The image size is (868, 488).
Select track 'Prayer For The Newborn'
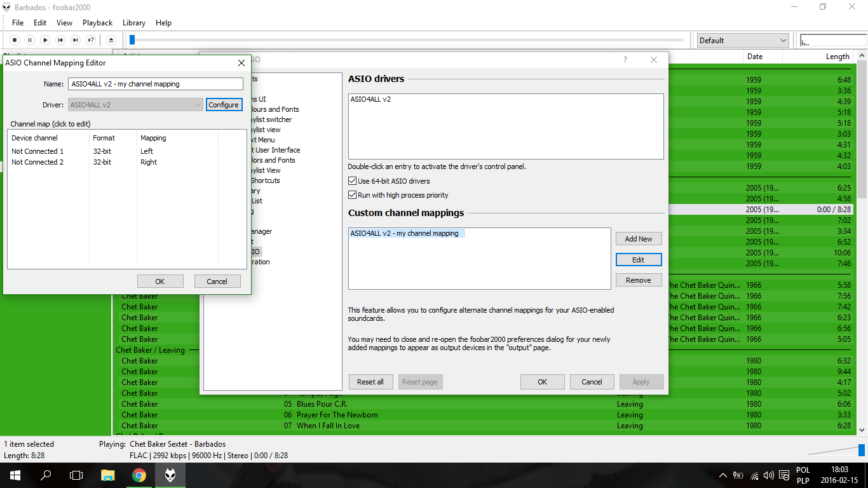click(x=337, y=415)
